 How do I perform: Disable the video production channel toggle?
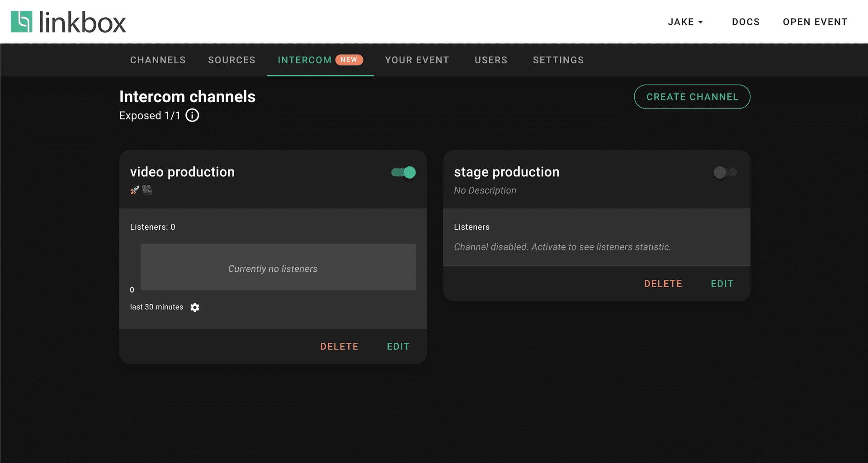pyautogui.click(x=403, y=172)
